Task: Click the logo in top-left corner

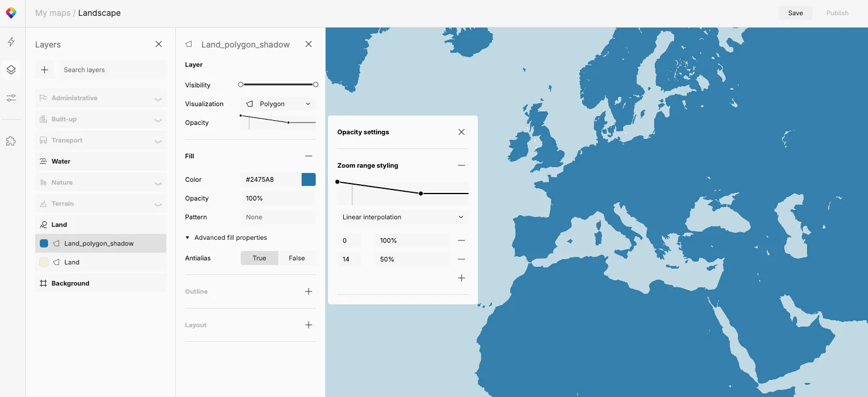Action: pyautogui.click(x=11, y=13)
